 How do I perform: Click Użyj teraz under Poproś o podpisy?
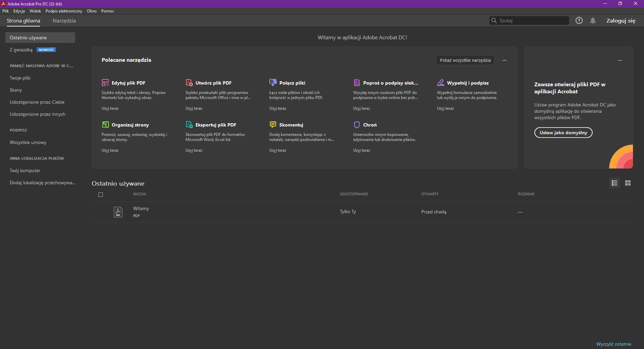point(362,108)
